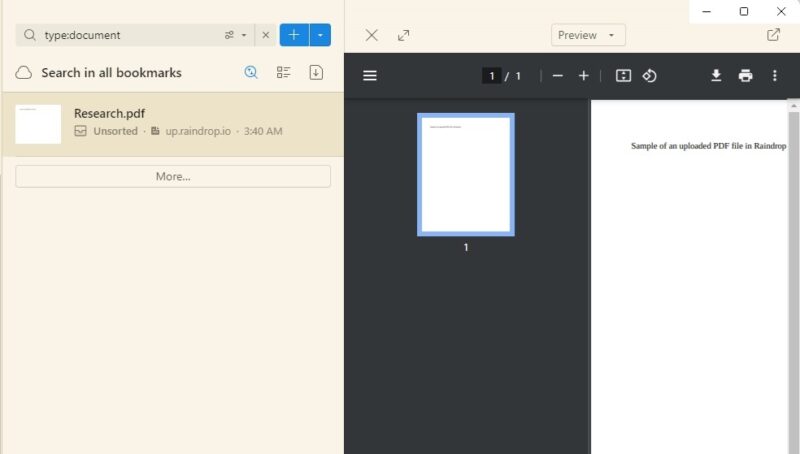
Task: Toggle the full-text search icon
Action: click(251, 72)
